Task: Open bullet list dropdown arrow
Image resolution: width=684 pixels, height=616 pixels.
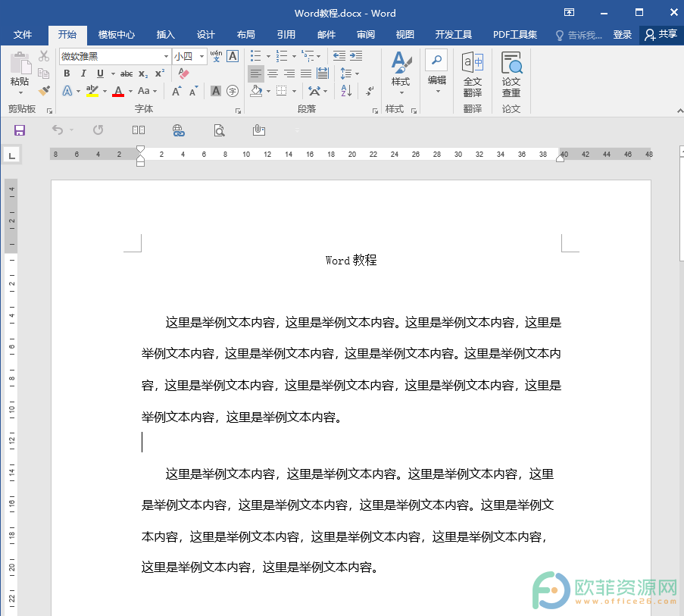Action: click(x=268, y=56)
